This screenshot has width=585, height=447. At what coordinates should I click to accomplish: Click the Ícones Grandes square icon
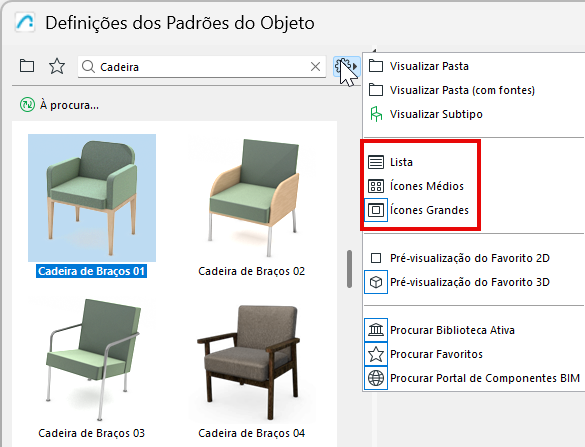point(376,210)
